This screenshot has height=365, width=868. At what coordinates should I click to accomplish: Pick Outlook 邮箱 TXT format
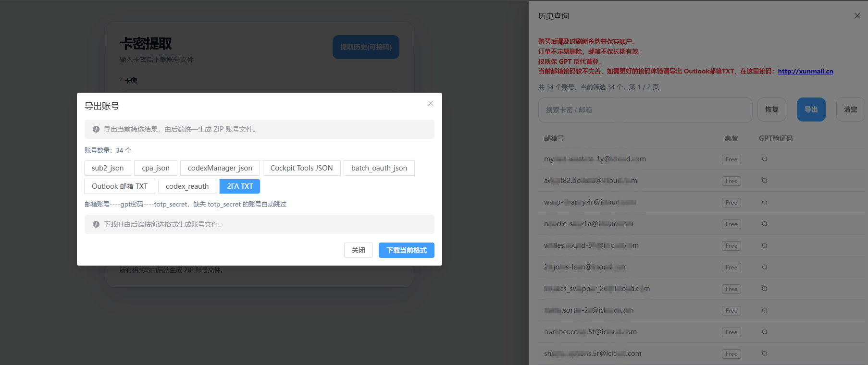[x=120, y=186]
